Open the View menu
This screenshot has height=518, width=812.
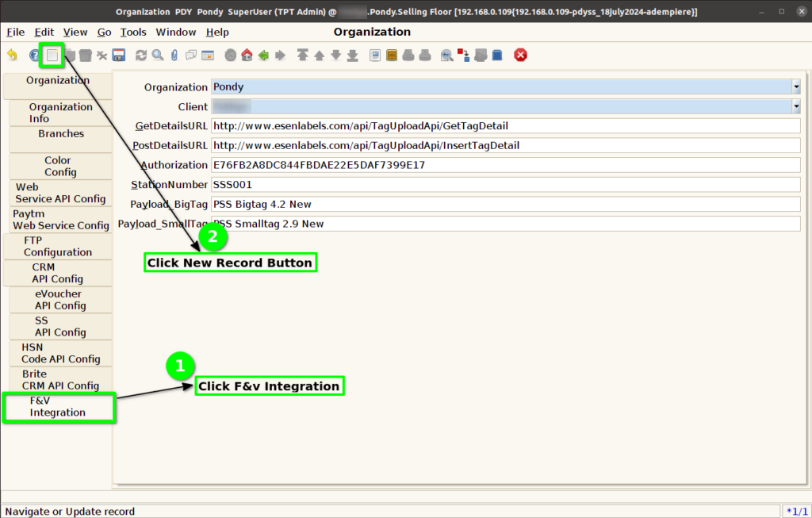point(75,32)
